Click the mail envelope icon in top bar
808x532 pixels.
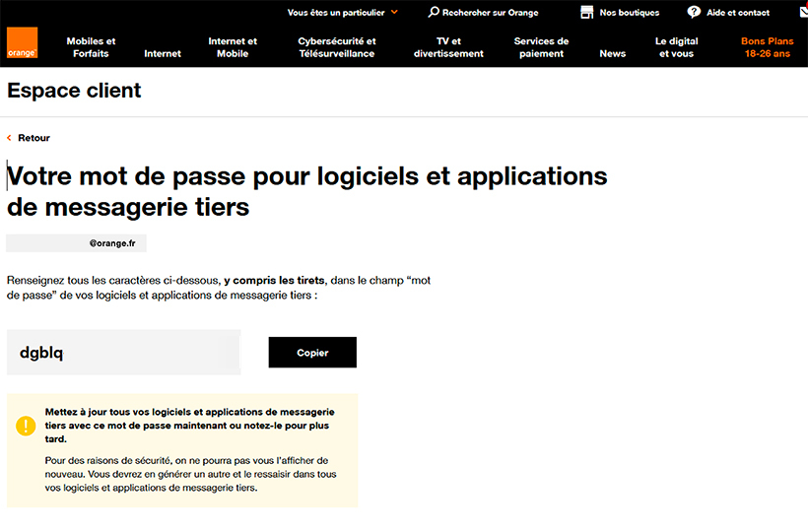click(x=804, y=12)
